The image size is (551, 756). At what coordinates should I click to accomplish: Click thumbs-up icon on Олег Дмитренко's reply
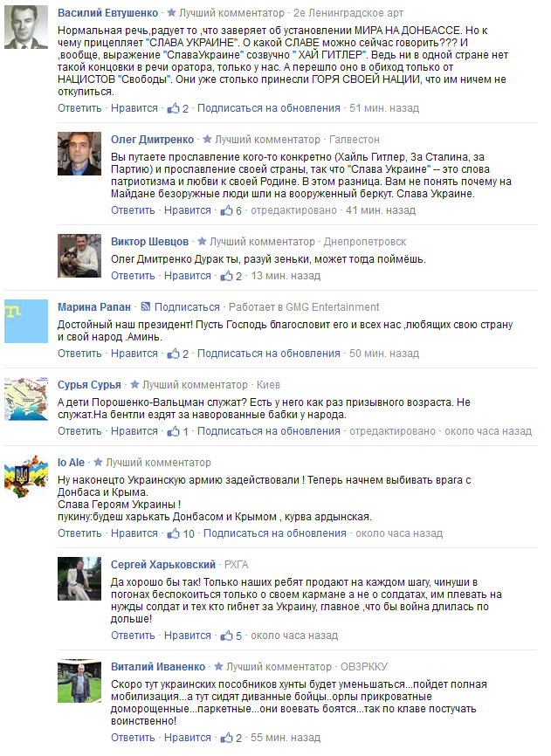pos(226,210)
